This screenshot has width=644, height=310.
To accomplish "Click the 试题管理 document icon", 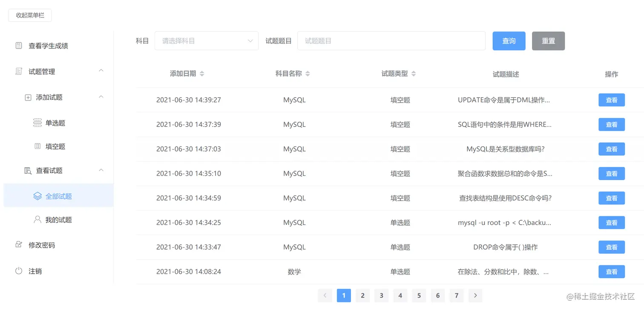I will point(19,72).
